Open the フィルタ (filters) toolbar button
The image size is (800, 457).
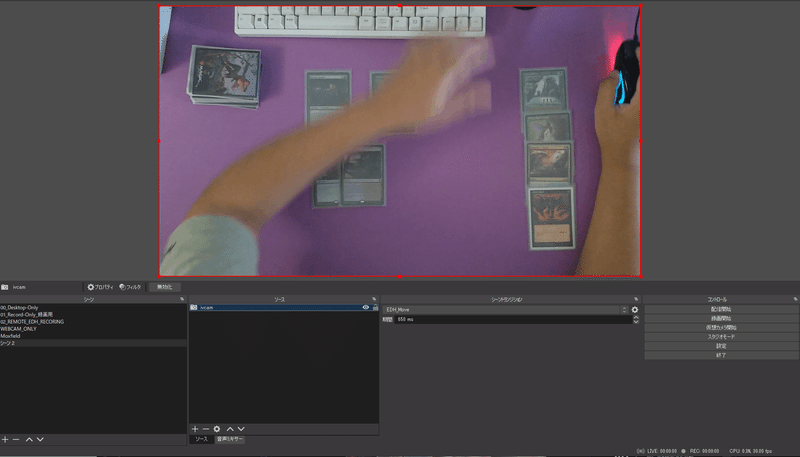tap(130, 287)
